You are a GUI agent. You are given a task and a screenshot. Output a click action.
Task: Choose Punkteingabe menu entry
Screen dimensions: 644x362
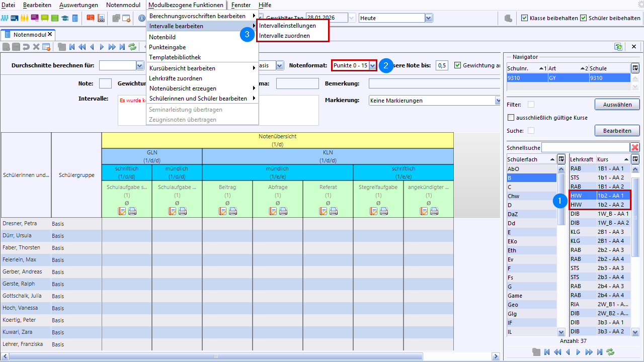[x=167, y=47]
